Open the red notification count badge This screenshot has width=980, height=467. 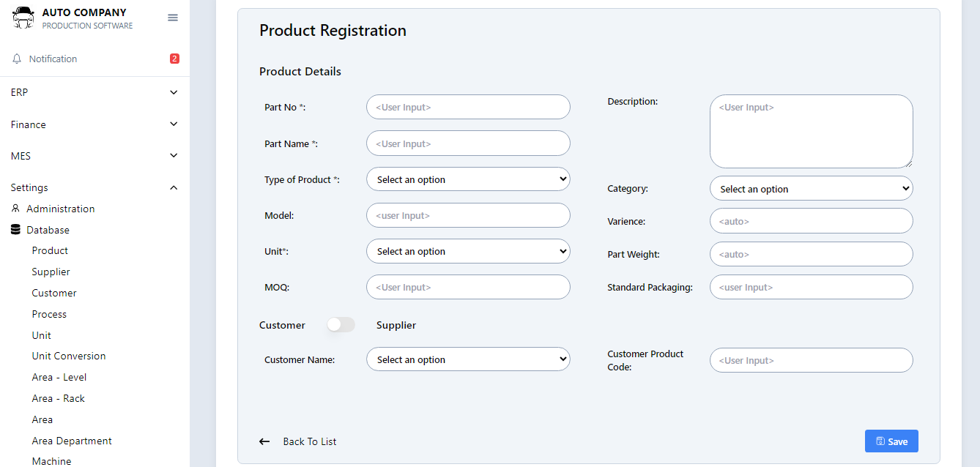pyautogui.click(x=174, y=59)
